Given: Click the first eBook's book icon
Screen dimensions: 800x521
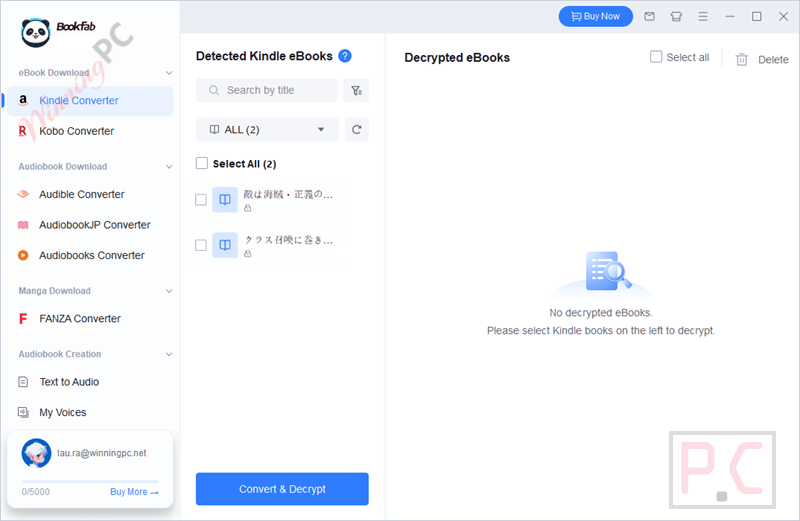Looking at the screenshot, I should pos(225,200).
